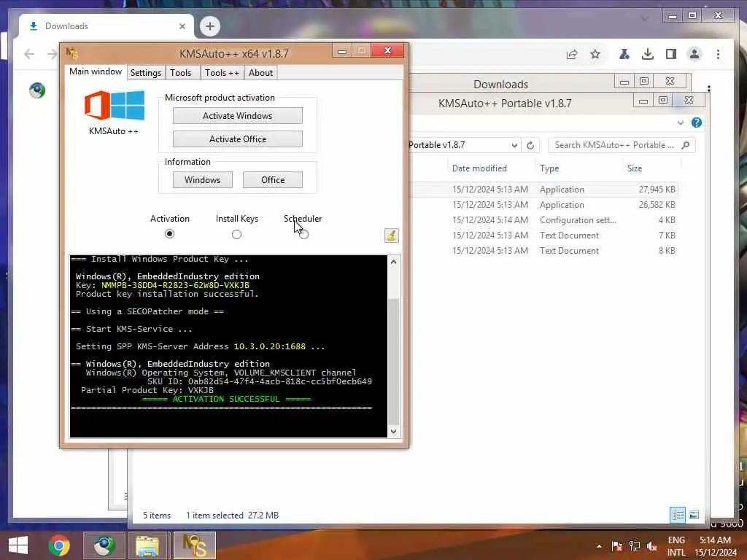The width and height of the screenshot is (747, 560).
Task: Open the About tab
Action: click(x=260, y=73)
